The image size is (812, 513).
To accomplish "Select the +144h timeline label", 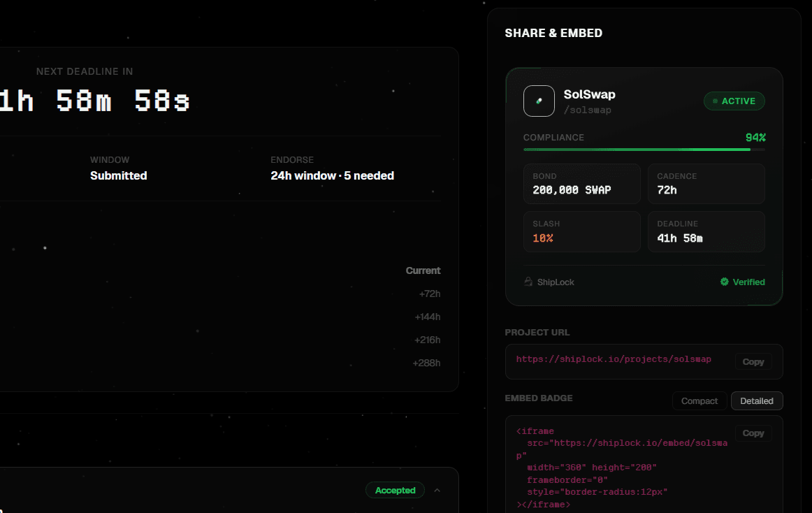I will (426, 317).
